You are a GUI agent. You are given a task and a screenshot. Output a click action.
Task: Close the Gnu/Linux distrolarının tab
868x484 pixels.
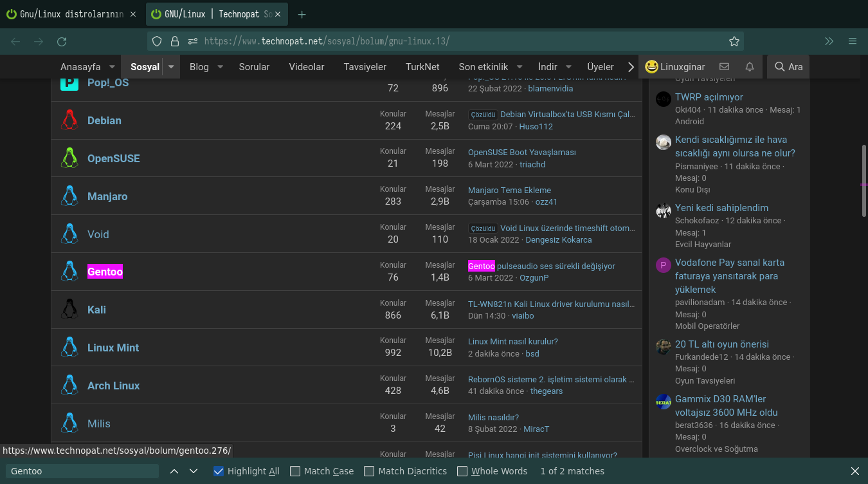(x=133, y=14)
